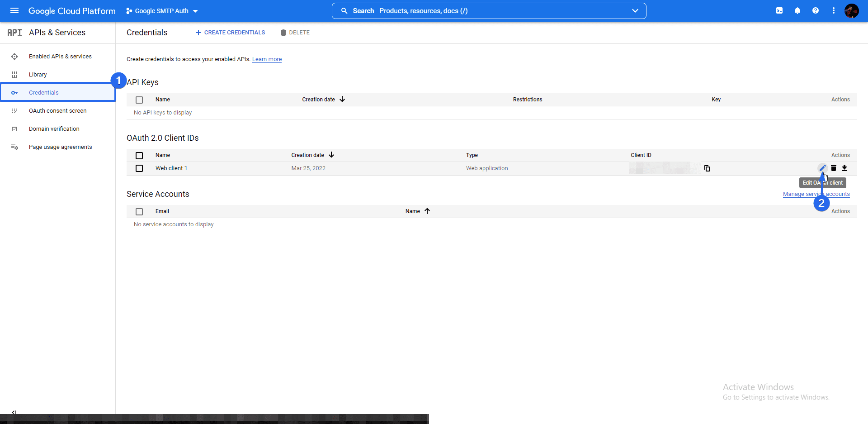Click the Enabled APIs & services icon
The height and width of the screenshot is (424, 868).
pyautogui.click(x=14, y=57)
